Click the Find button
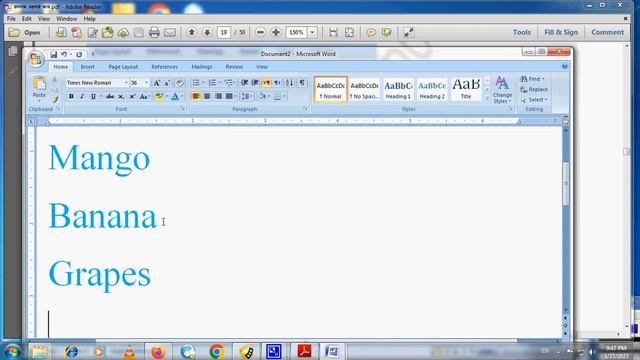This screenshot has height=360, width=640. tap(532, 79)
